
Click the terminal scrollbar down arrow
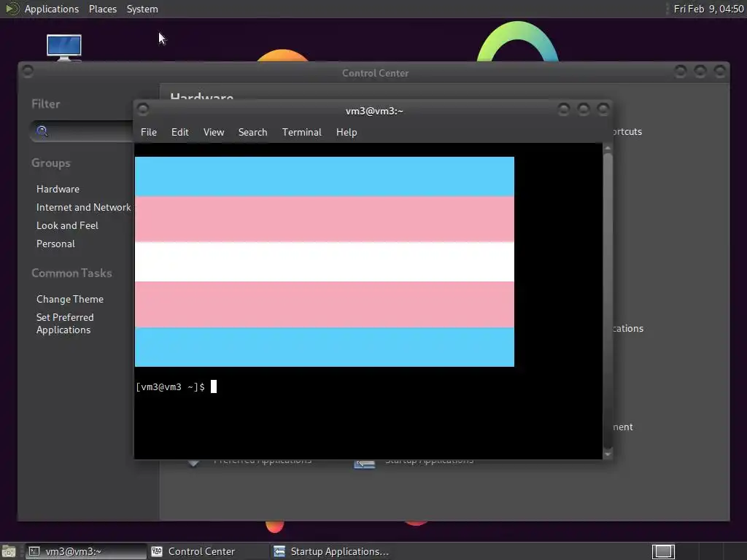pyautogui.click(x=608, y=454)
